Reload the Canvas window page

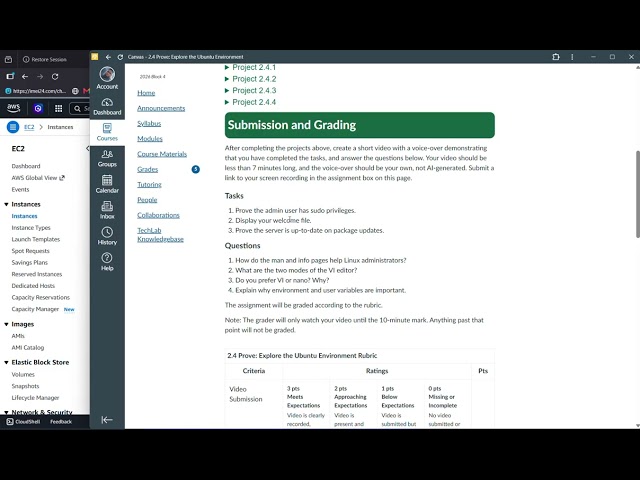(x=120, y=57)
